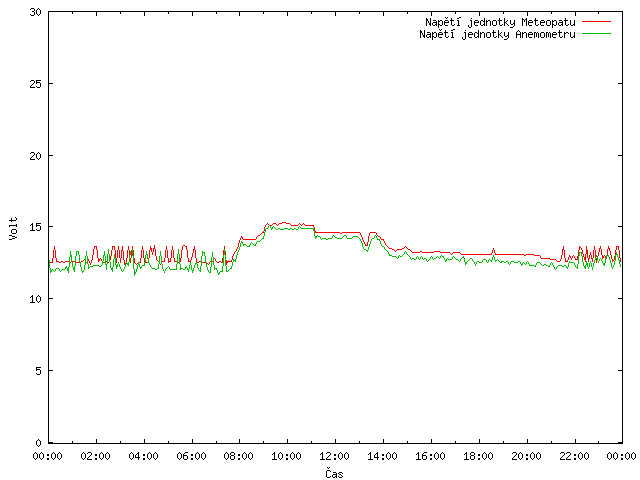The width and height of the screenshot is (640, 480).
Task: Click the 22:00 time tick label
Action: [x=574, y=456]
